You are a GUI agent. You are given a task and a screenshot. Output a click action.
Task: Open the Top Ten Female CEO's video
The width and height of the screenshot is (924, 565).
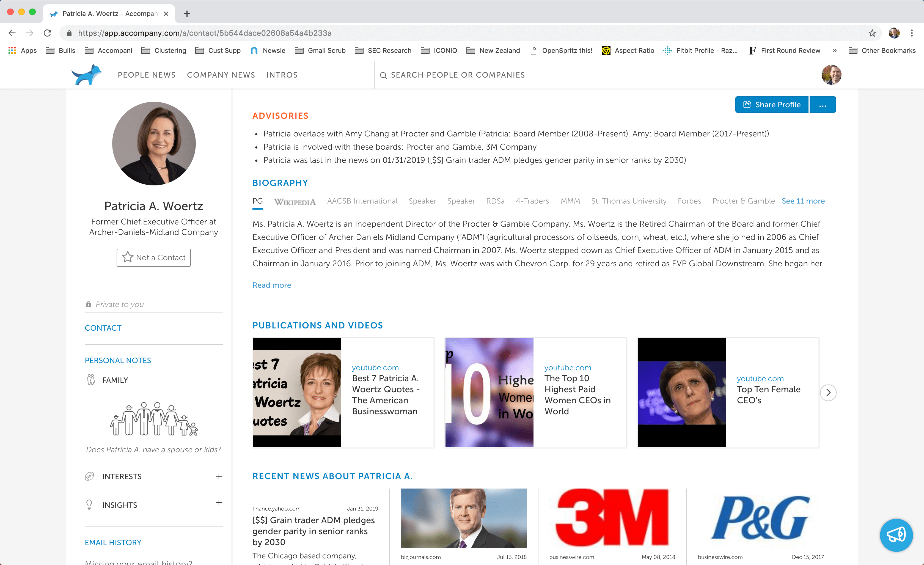(728, 393)
